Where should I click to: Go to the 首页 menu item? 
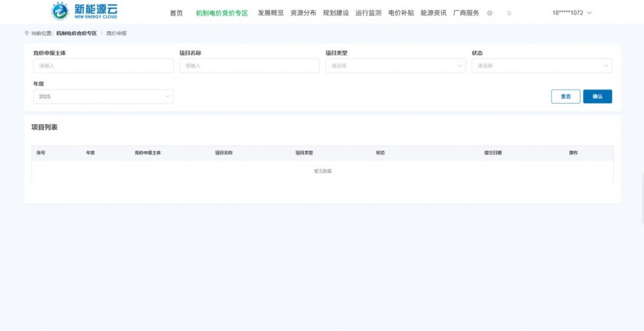coord(176,13)
